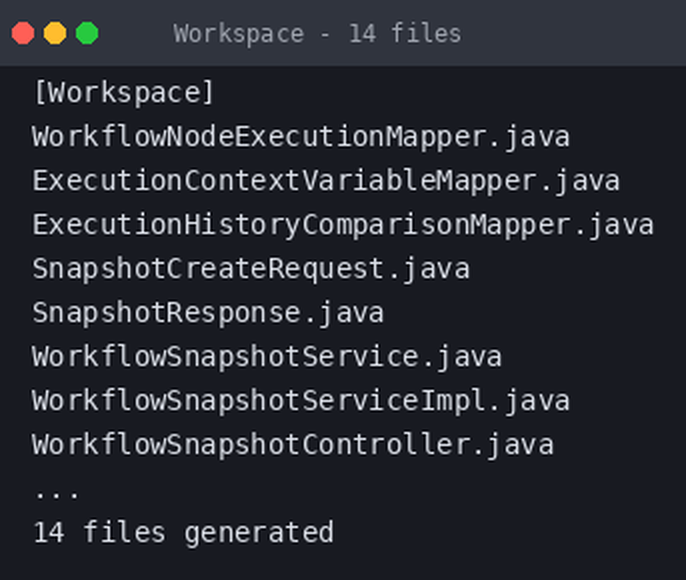The height and width of the screenshot is (580, 686).
Task: Open ExecutionHistoryComparisonMapper.java file
Action: click(343, 225)
